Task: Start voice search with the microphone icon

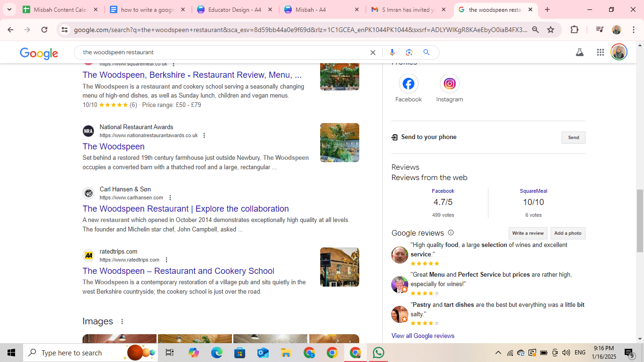Action: click(x=392, y=52)
